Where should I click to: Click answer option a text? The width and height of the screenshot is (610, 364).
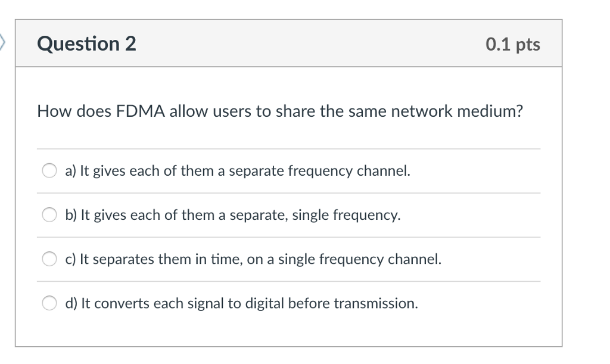click(238, 171)
